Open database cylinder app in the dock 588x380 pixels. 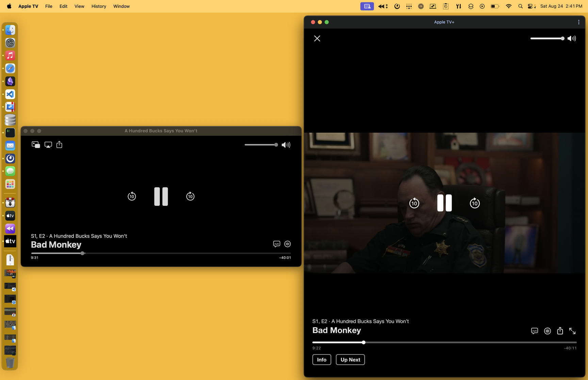tap(10, 120)
